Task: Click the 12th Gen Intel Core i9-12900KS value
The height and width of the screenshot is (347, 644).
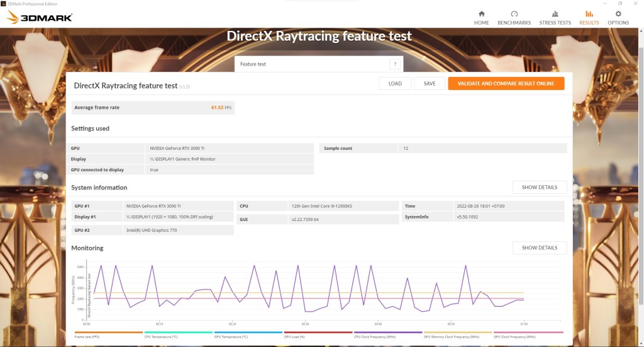Action: 343,206
